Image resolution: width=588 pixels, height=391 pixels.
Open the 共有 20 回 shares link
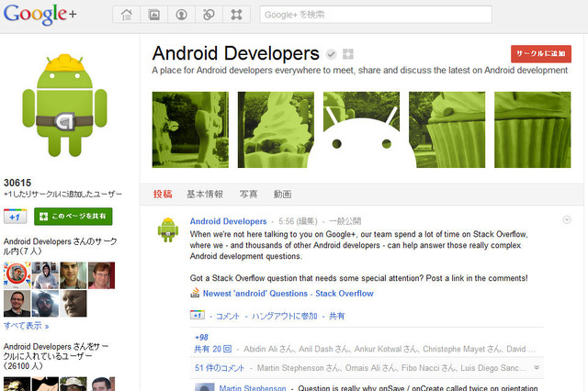tap(212, 349)
